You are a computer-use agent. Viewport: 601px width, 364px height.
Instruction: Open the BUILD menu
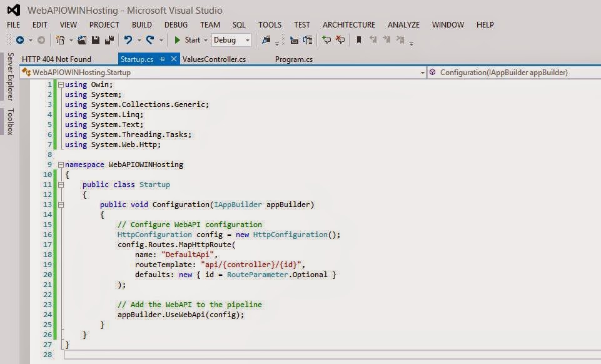pos(142,25)
